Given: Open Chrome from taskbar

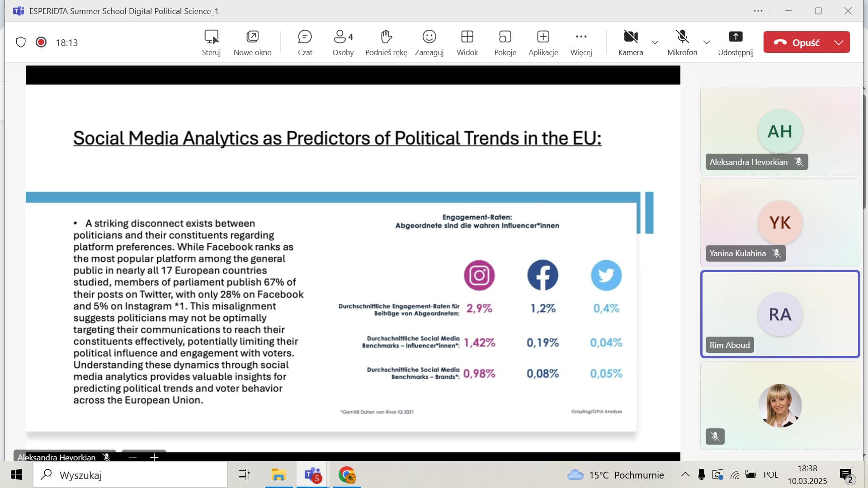Looking at the screenshot, I should tap(347, 475).
